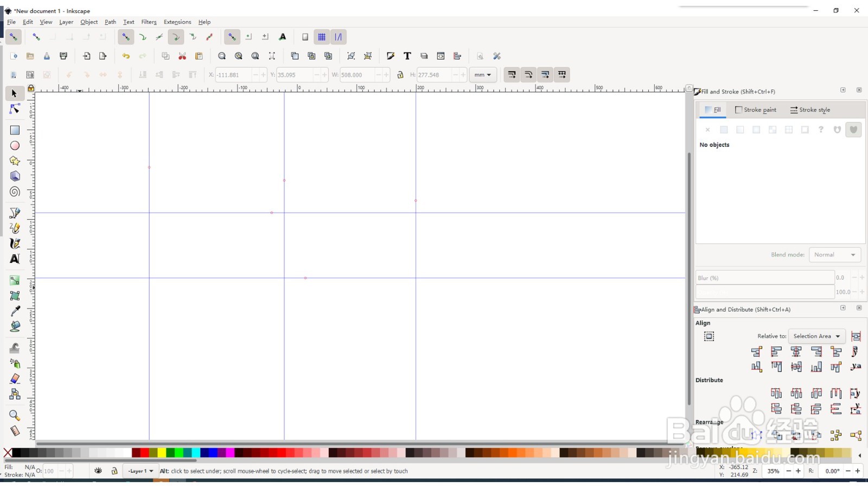Zoom in with the plus button

798,471
